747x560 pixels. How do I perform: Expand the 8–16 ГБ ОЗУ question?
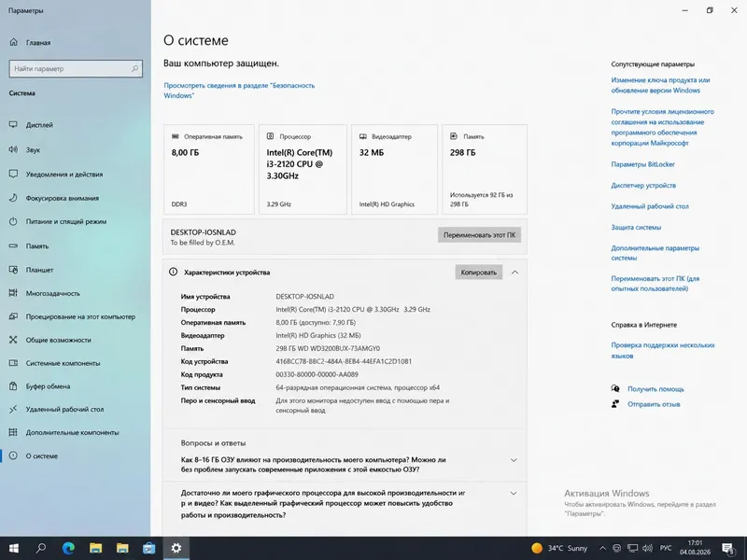click(x=514, y=460)
